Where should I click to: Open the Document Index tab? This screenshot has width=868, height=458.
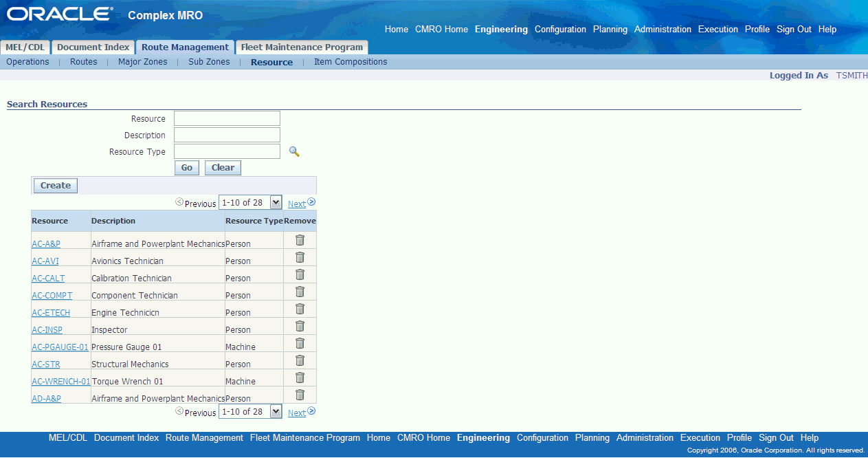(x=93, y=47)
